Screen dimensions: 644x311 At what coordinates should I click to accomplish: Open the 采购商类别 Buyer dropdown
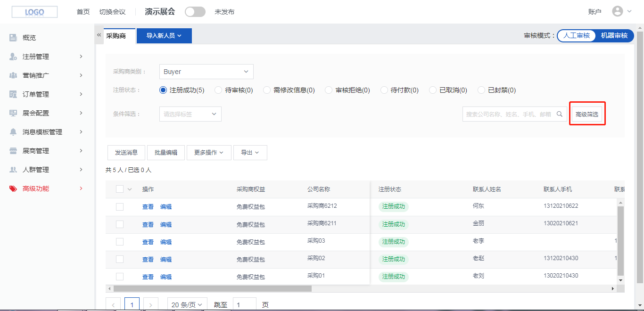pyautogui.click(x=206, y=72)
